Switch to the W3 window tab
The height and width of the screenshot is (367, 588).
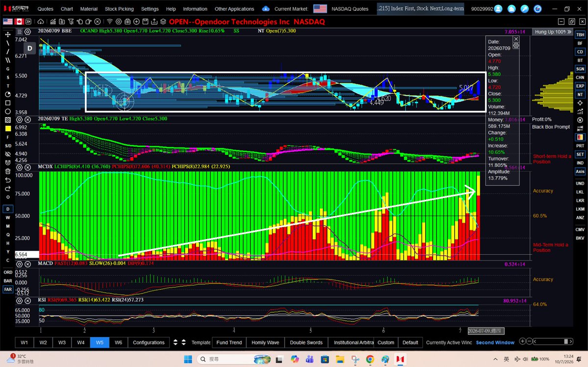62,343
